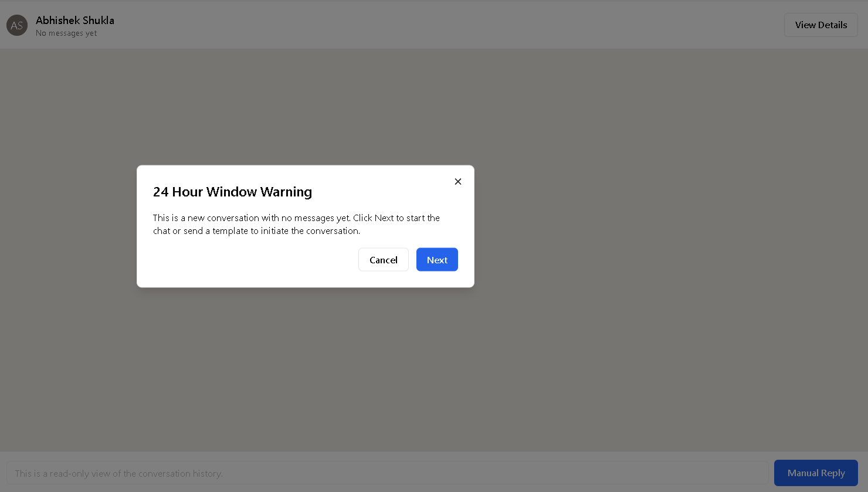Viewport: 868px width, 492px height.
Task: Start a Manual Reply from bottom bar
Action: [x=816, y=473]
